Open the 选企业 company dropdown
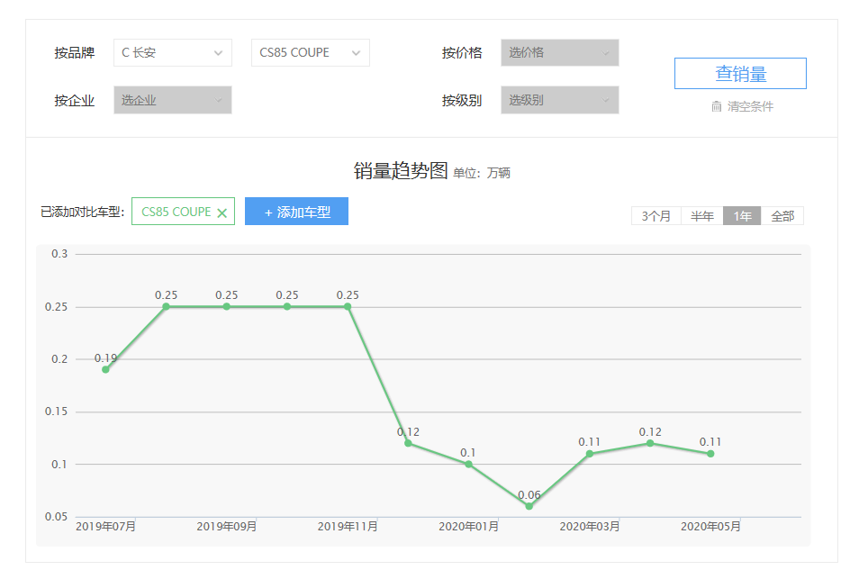The width and height of the screenshot is (868, 588). click(x=172, y=100)
